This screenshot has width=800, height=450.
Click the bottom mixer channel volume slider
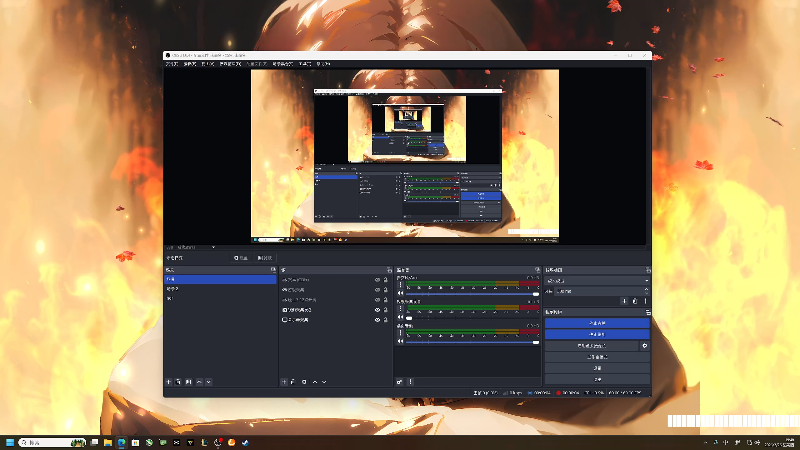472,342
